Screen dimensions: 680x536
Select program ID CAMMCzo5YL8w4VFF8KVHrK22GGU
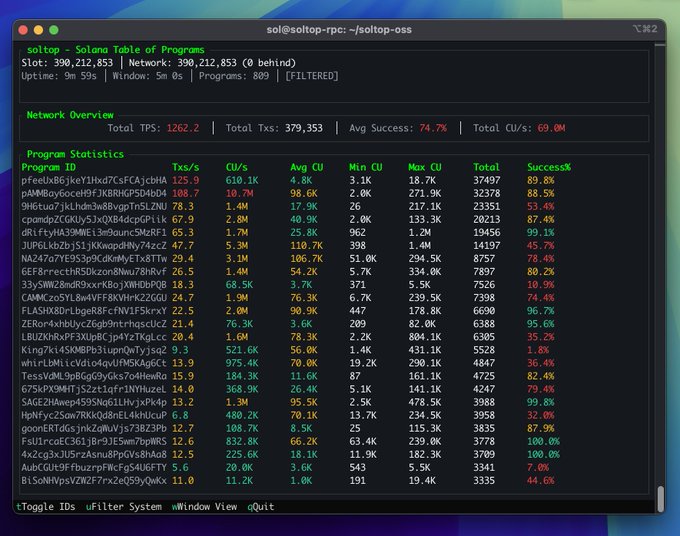click(94, 298)
